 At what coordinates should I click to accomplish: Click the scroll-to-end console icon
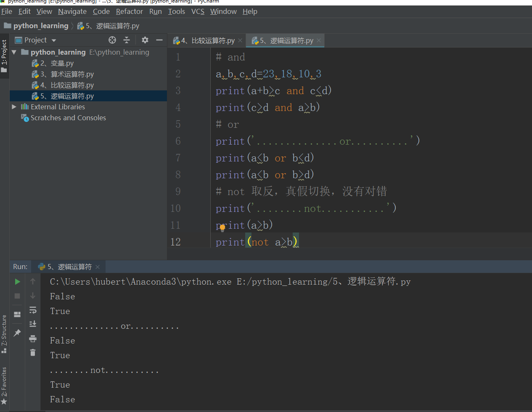click(x=33, y=324)
